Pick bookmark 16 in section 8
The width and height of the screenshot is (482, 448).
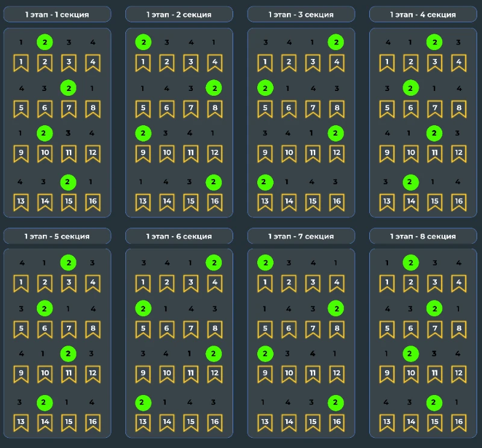459,423
